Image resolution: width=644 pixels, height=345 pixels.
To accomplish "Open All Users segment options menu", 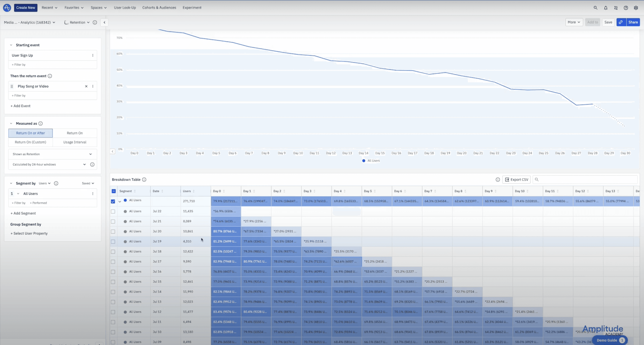I will pyautogui.click(x=93, y=194).
